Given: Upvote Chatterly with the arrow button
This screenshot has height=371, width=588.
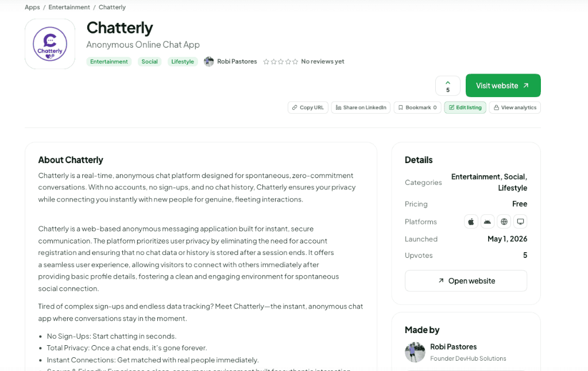Looking at the screenshot, I should [x=448, y=86].
